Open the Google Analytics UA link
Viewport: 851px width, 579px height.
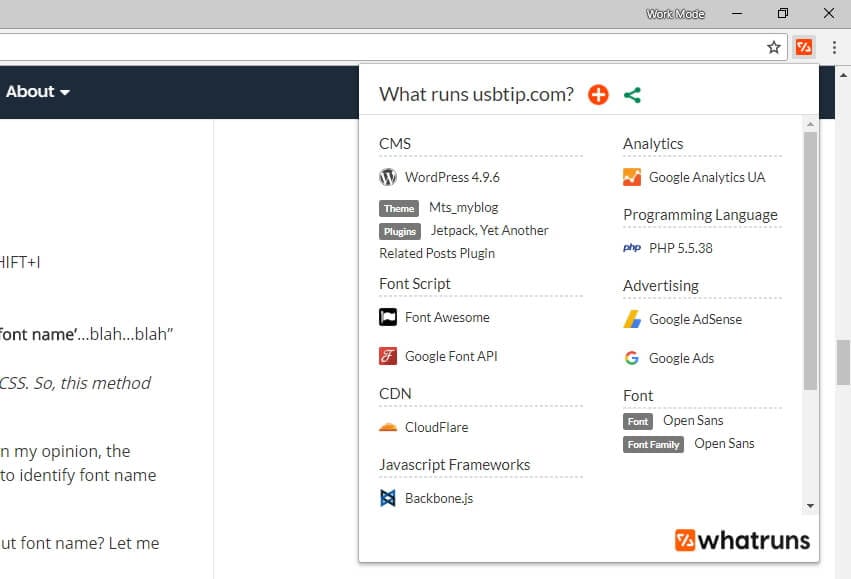coord(707,177)
